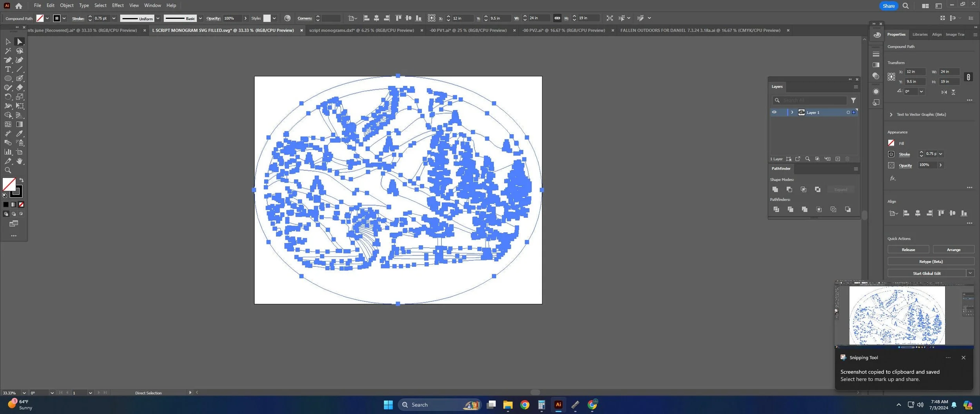Switch to script monograms.dxf tab
Image resolution: width=980 pixels, height=414 pixels.
click(361, 30)
